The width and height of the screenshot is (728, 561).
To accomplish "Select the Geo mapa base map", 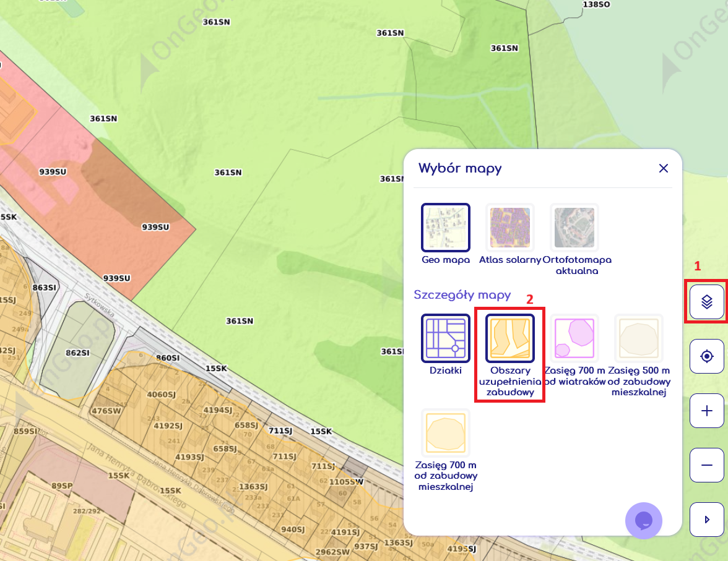I will [x=446, y=228].
